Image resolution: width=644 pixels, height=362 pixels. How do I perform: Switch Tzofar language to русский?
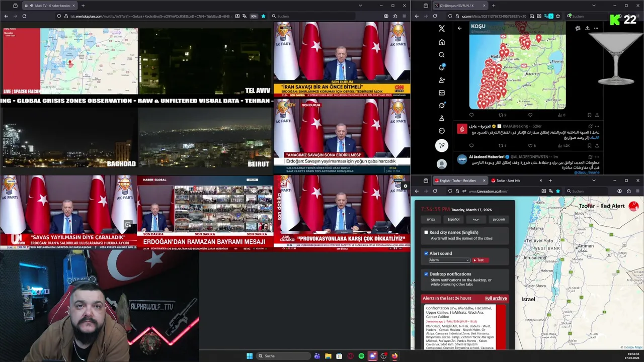[498, 219]
